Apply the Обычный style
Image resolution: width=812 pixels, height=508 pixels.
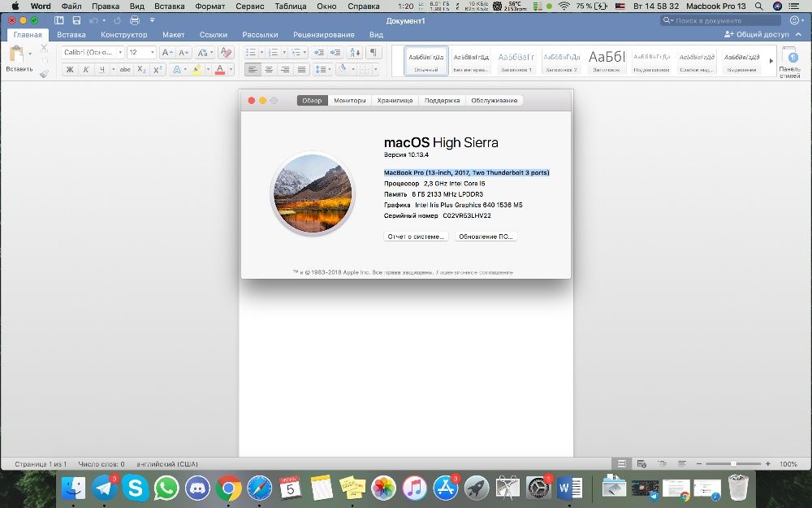point(426,61)
